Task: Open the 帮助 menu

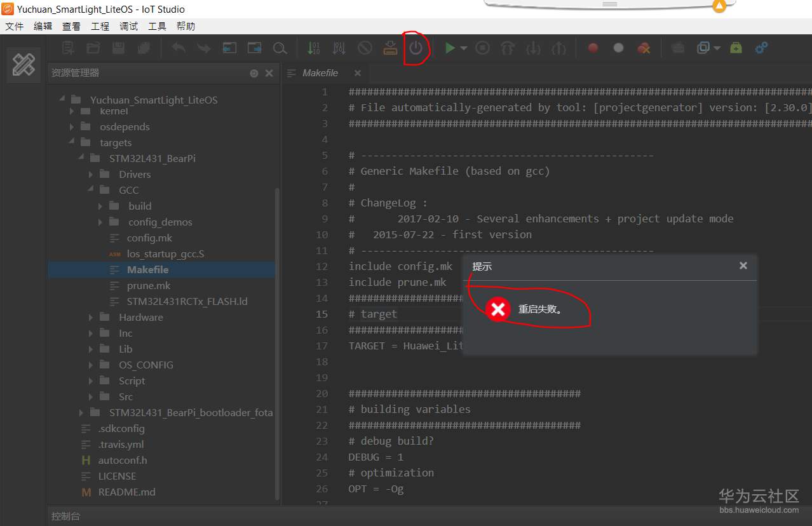Action: click(186, 26)
